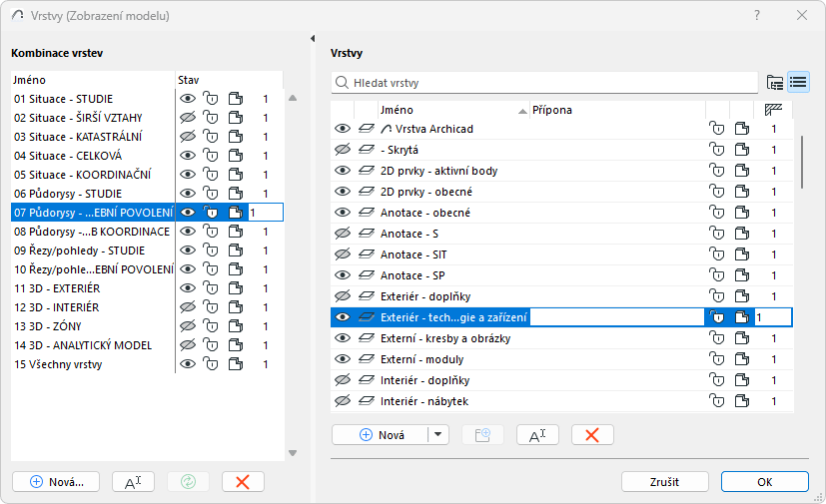Viewport: 826px width, 504px height.
Task: Click red X to delete layer combination
Action: [x=242, y=481]
